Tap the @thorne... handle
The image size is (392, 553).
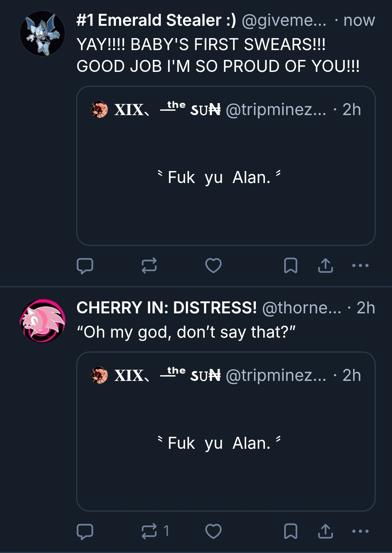pos(302,308)
